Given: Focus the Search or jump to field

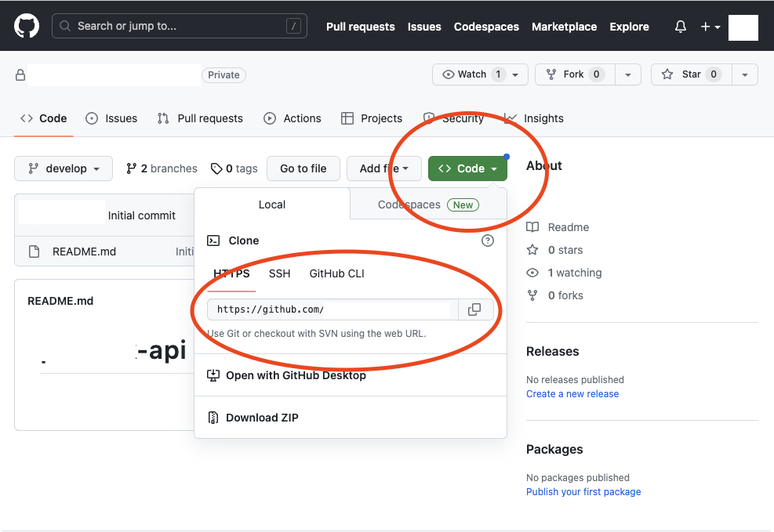Looking at the screenshot, I should pos(179,26).
